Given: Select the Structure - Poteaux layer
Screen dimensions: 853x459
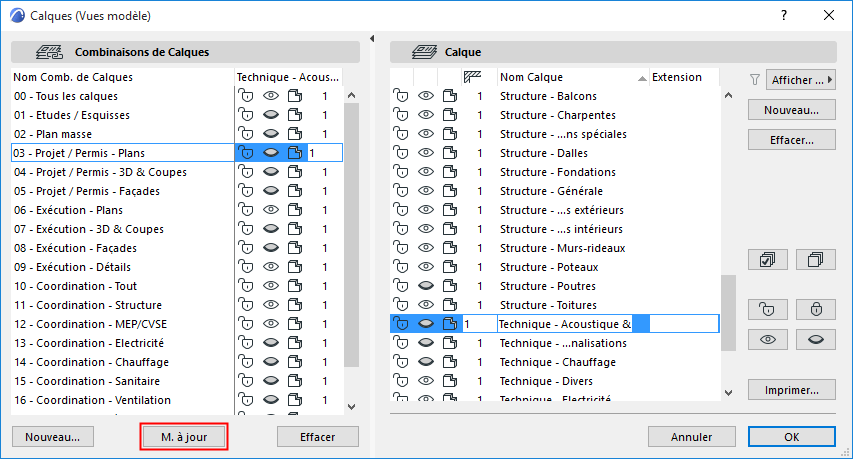Looking at the screenshot, I should click(x=549, y=267).
